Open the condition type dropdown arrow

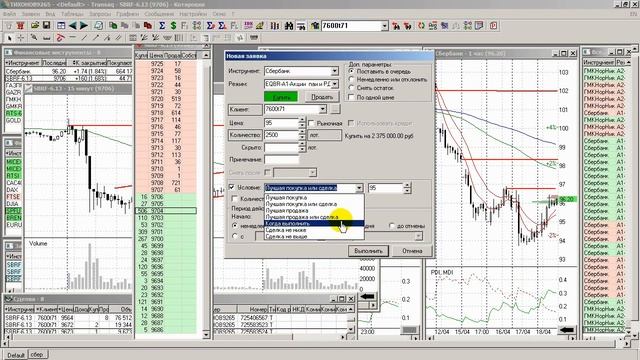point(359,188)
